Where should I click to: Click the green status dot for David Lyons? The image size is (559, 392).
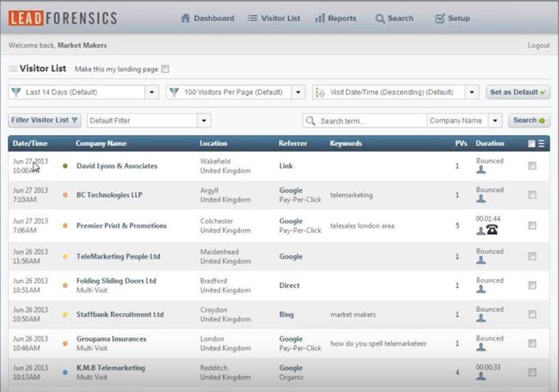[x=65, y=166]
